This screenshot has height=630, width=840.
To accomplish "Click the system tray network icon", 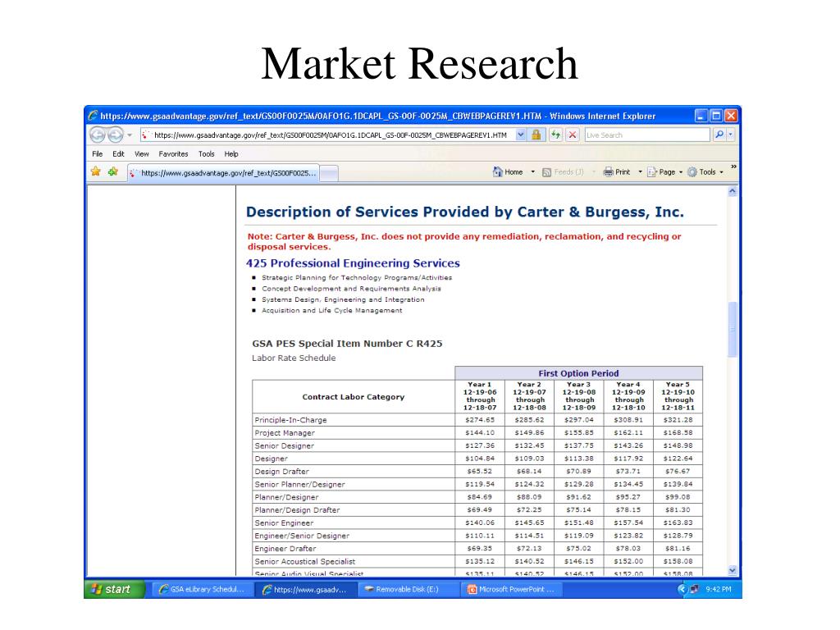I will 694,589.
